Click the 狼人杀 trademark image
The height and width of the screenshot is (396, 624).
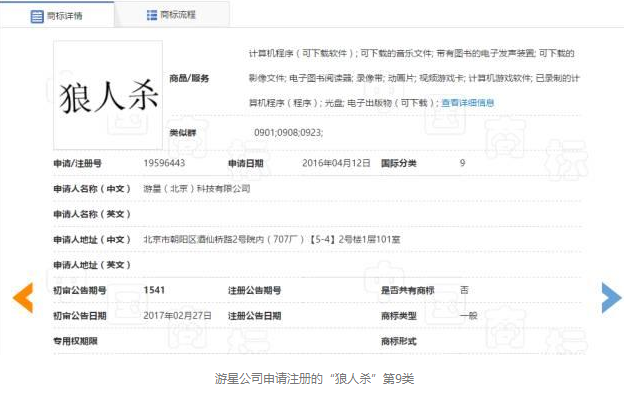[108, 95]
